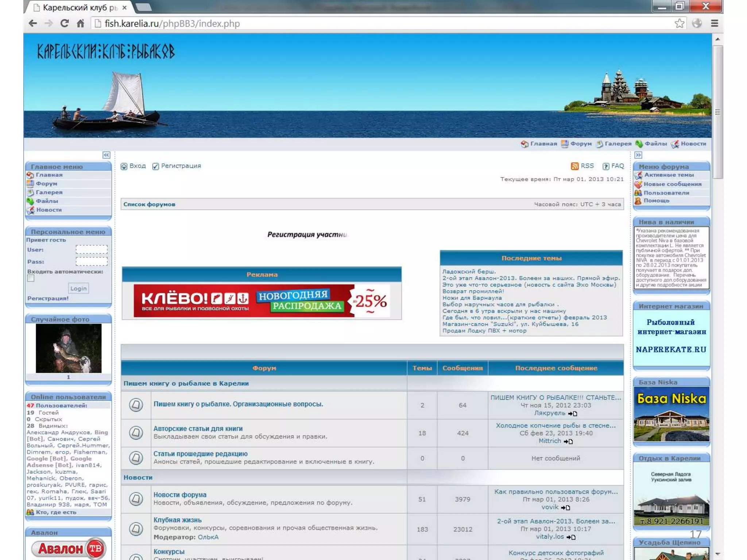Open the Регистрация link next to Вход
The height and width of the screenshot is (560, 747).
point(181,166)
